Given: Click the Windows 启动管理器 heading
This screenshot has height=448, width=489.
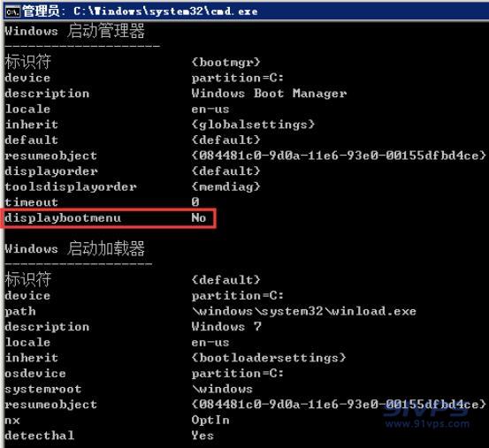Looking at the screenshot, I should (x=74, y=31).
